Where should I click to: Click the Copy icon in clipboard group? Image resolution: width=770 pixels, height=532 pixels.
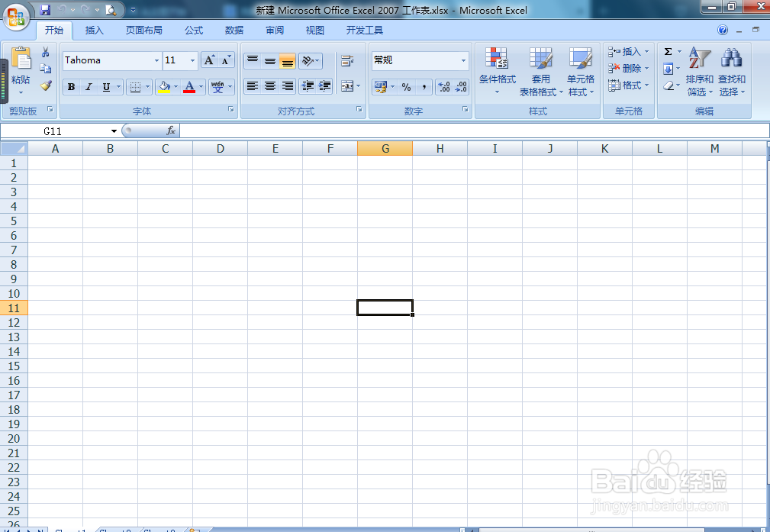(46, 68)
